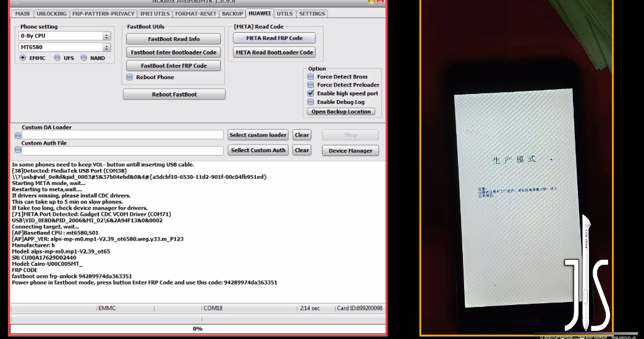
Task: Open the Device Manager
Action: coord(350,150)
